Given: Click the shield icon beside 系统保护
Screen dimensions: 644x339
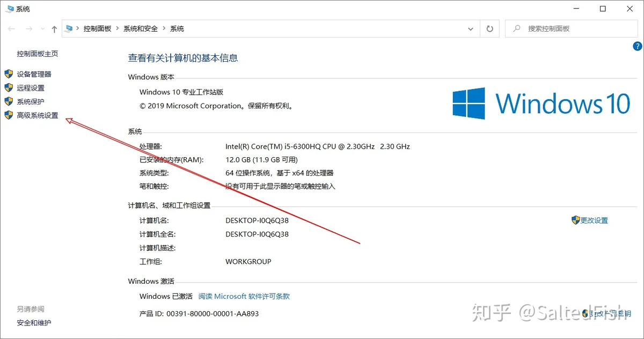Looking at the screenshot, I should [9, 101].
